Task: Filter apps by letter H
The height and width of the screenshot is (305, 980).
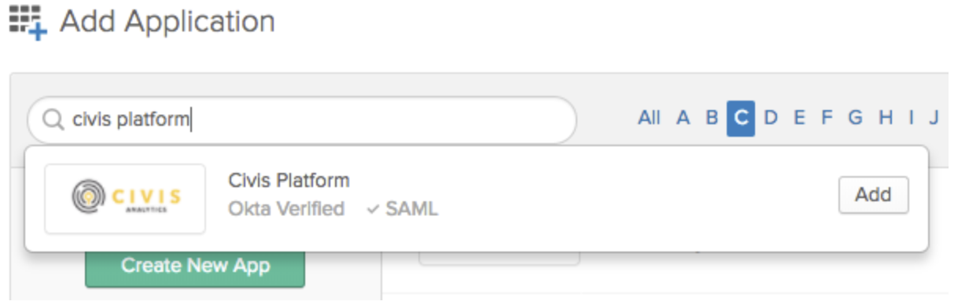Action: [886, 118]
